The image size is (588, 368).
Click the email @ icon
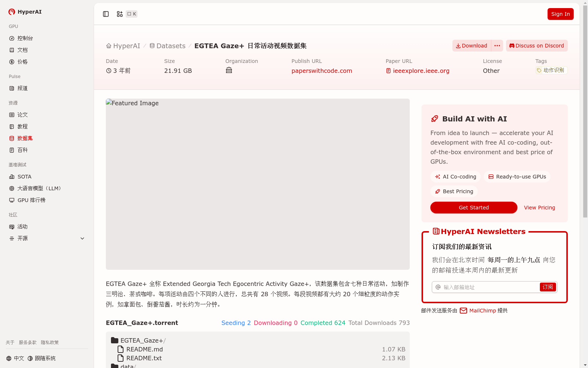[x=438, y=287]
